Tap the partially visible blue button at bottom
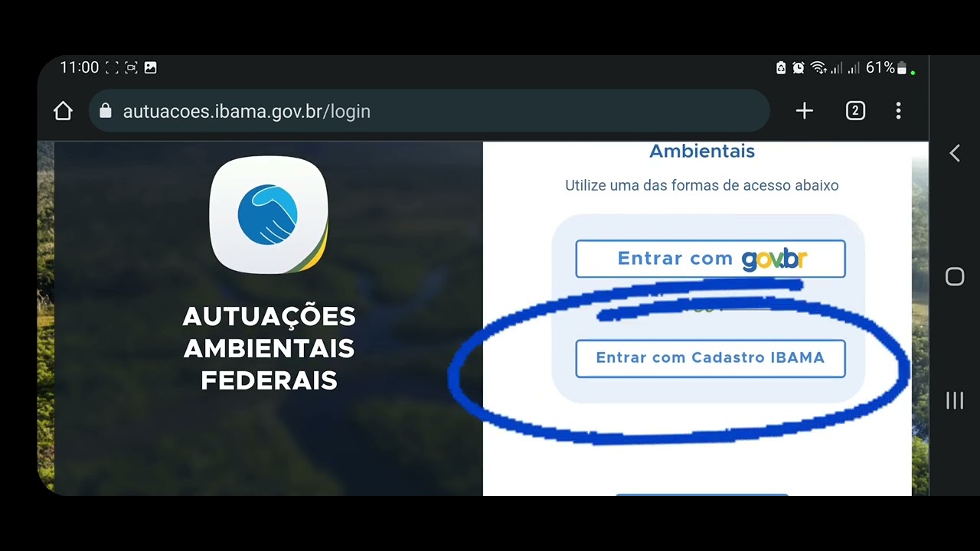 pyautogui.click(x=702, y=494)
